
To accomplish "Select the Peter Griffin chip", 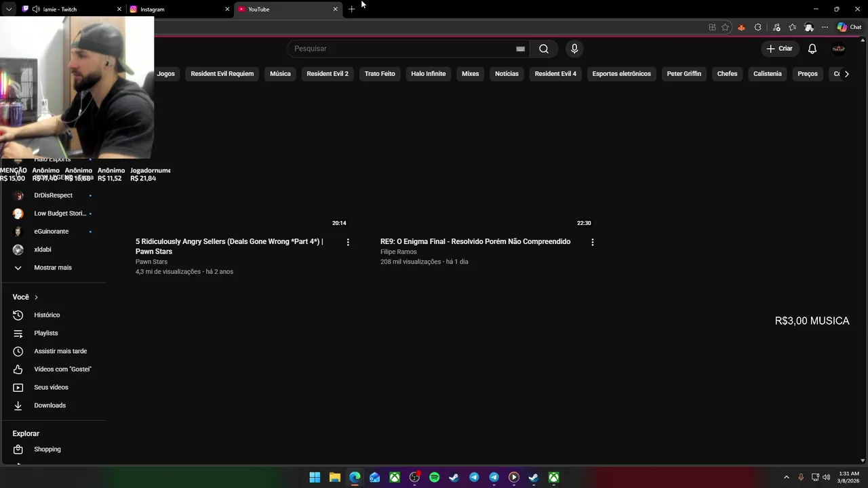I will 684,74.
